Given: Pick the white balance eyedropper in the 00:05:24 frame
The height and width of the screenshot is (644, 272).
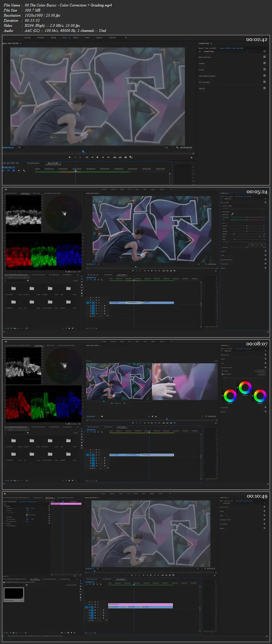Looking at the screenshot, I should click(x=232, y=214).
